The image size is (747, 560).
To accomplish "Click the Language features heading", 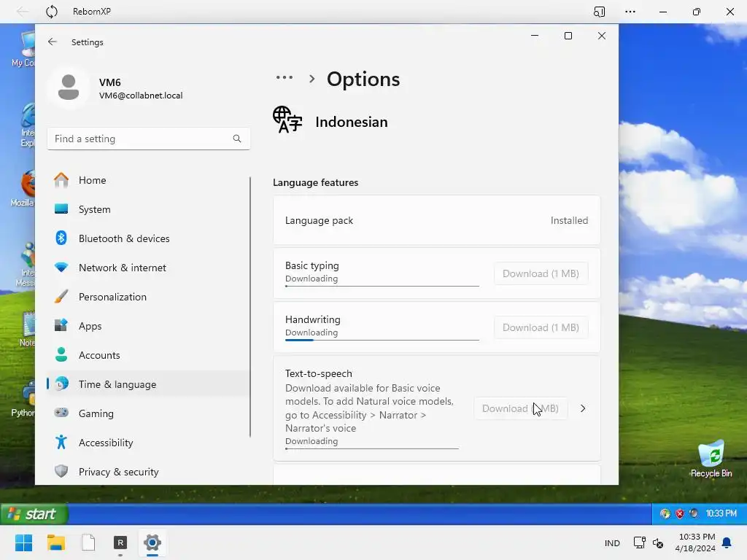I will coord(315,182).
